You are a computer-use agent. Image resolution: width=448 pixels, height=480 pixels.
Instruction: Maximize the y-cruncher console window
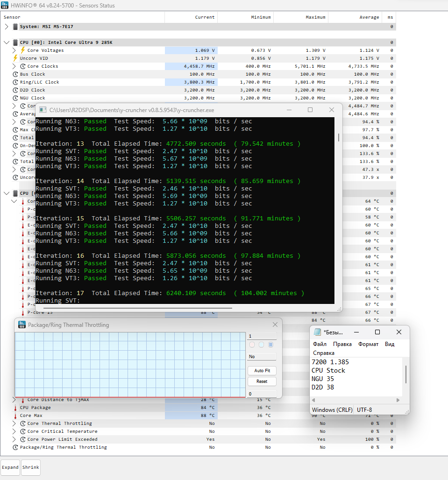(310, 110)
